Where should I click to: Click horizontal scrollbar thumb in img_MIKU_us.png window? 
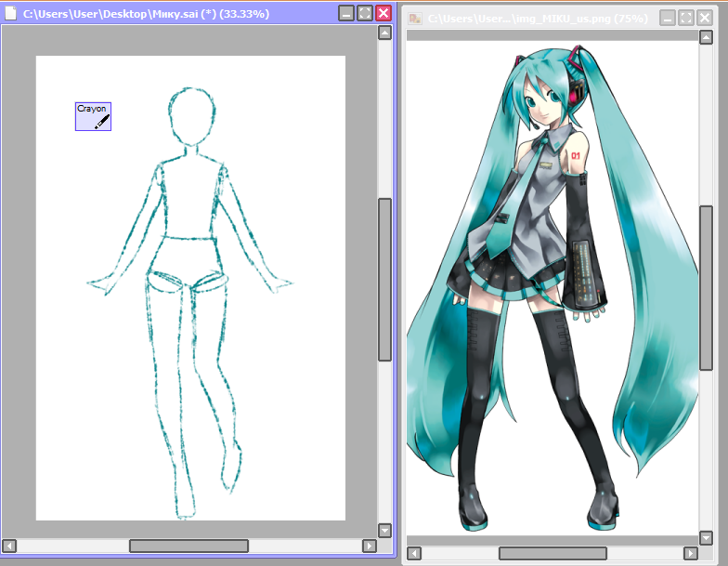(552, 554)
